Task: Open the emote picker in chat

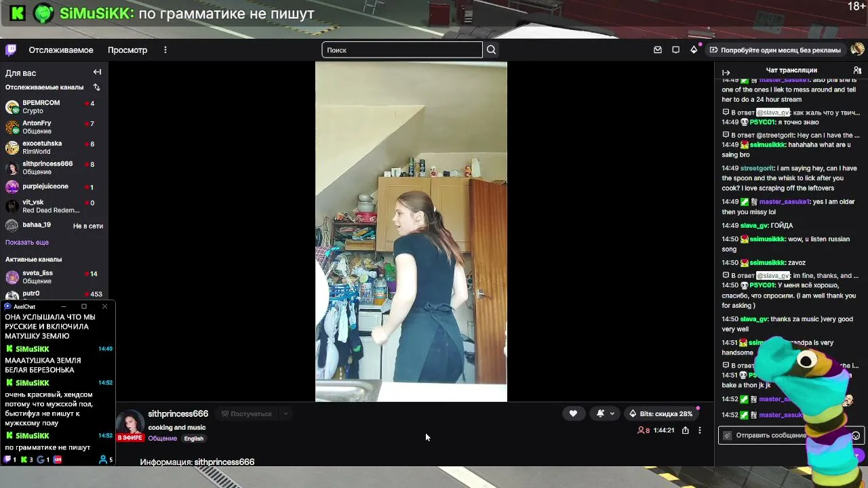Action: coord(856,436)
